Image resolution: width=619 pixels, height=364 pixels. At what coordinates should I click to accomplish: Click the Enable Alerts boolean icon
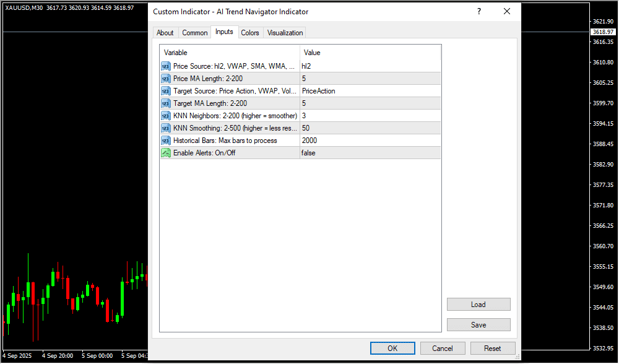166,153
